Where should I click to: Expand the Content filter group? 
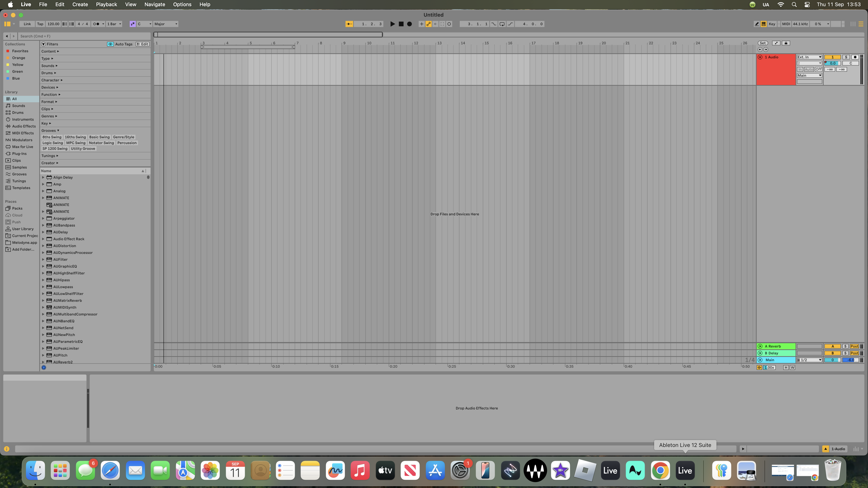tap(50, 51)
